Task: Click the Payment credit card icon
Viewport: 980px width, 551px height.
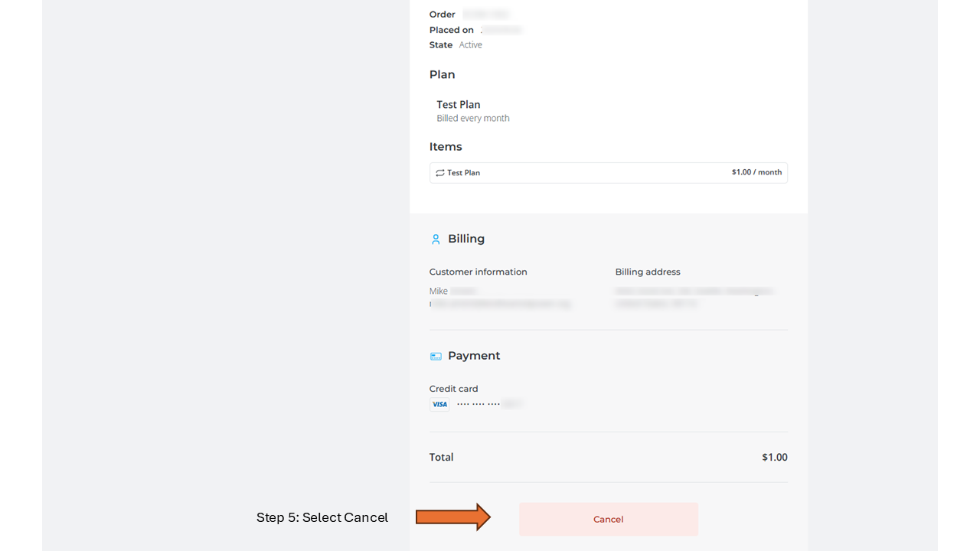Action: point(436,356)
